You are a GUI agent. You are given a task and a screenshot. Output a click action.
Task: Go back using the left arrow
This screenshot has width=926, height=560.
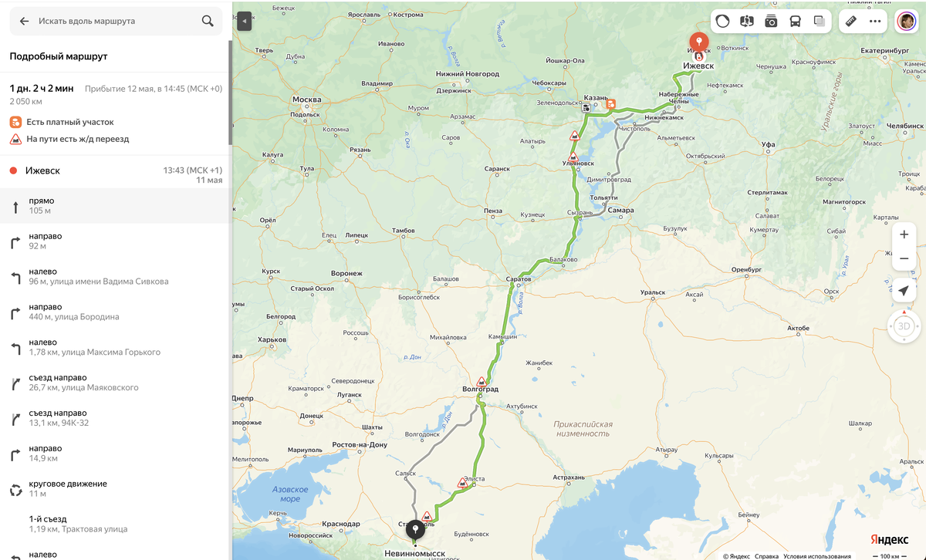pos(24,22)
